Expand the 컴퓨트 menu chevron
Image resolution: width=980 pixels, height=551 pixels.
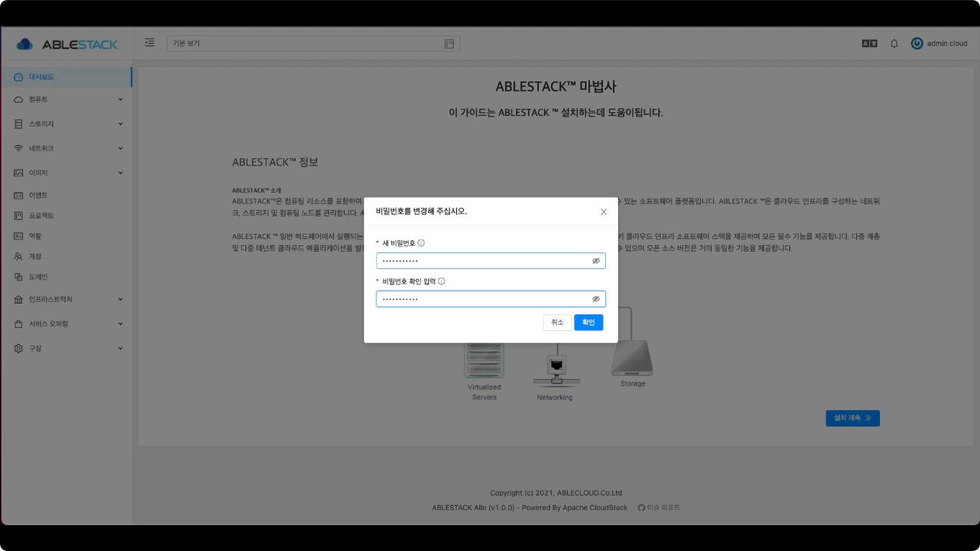pos(120,99)
